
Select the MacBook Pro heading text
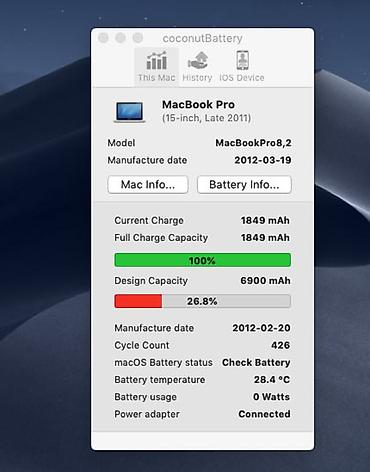198,105
